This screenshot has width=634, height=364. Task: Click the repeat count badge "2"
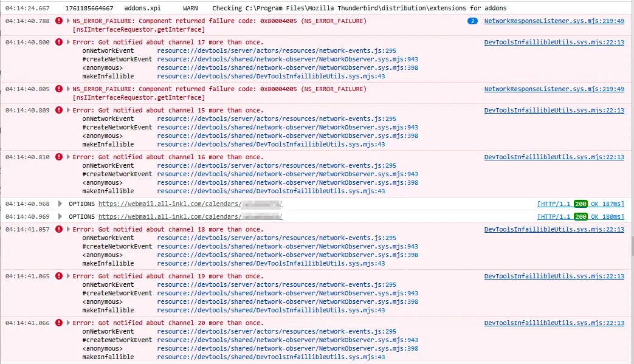(472, 21)
